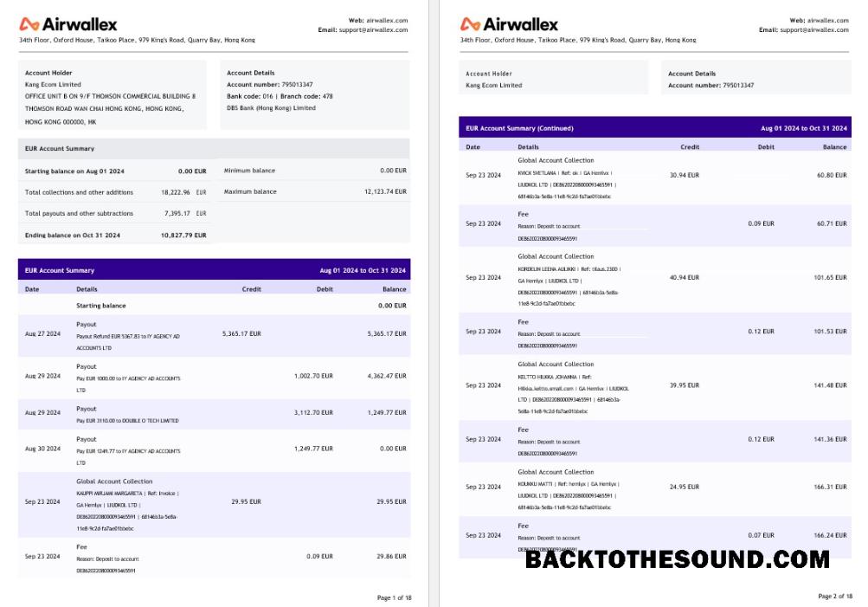Select the 0.07 EUR fee debit
The image size is (868, 607).
pos(762,535)
